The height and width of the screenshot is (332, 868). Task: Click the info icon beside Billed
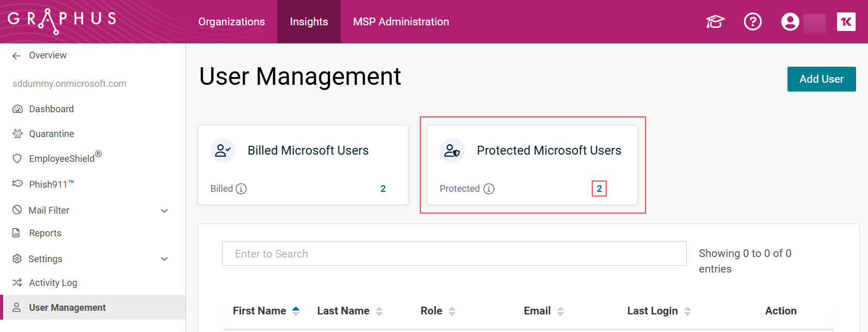[241, 189]
